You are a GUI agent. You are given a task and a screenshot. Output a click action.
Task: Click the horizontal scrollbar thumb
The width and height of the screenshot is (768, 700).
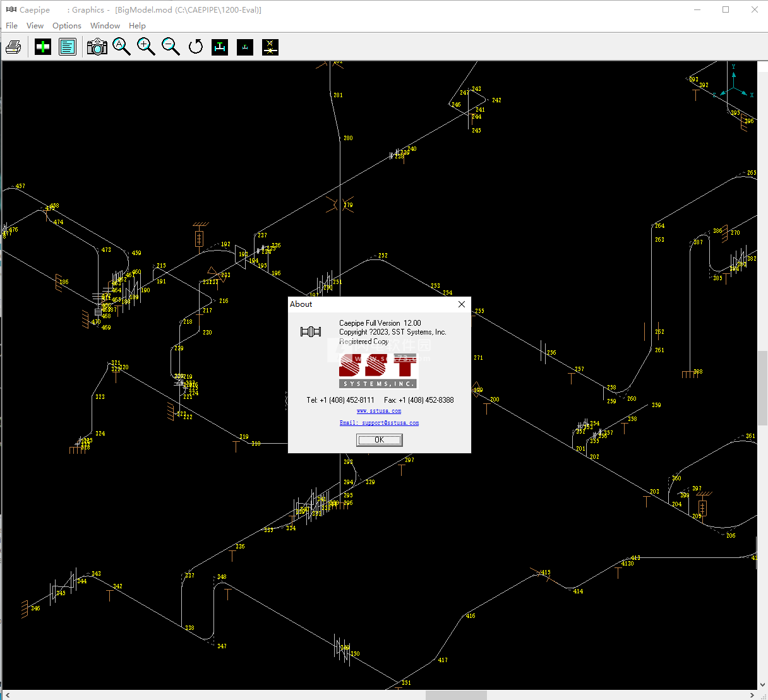(x=456, y=695)
